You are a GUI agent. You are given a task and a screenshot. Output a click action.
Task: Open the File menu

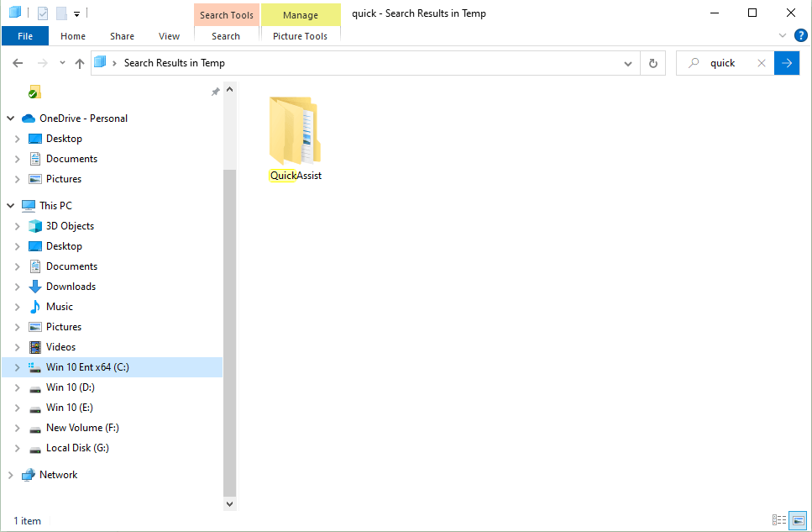25,36
